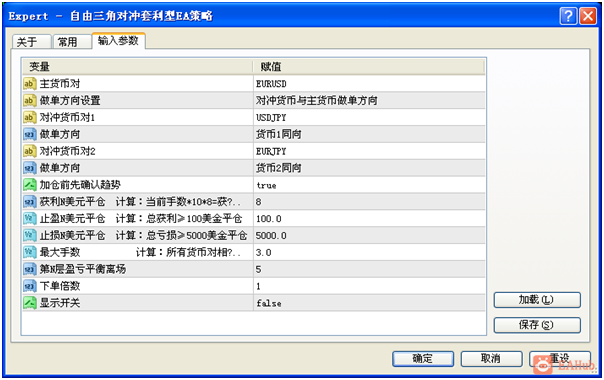Screen dimensions: 604x380
Task: Click the 重设 button
Action: point(560,359)
